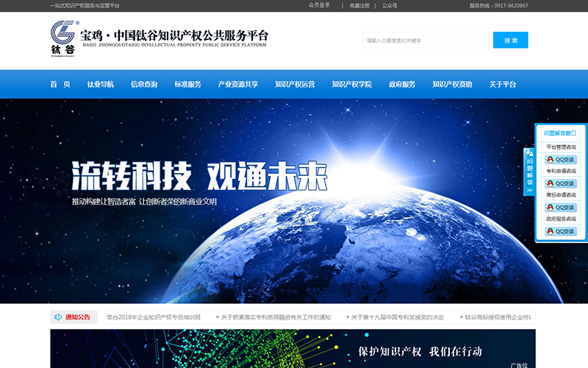Click the 流转科技 观通未来 hero banner

click(294, 201)
